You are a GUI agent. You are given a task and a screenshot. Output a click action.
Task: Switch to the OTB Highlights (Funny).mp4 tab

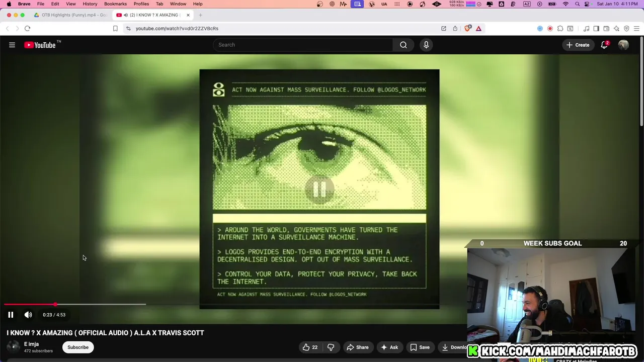70,15
